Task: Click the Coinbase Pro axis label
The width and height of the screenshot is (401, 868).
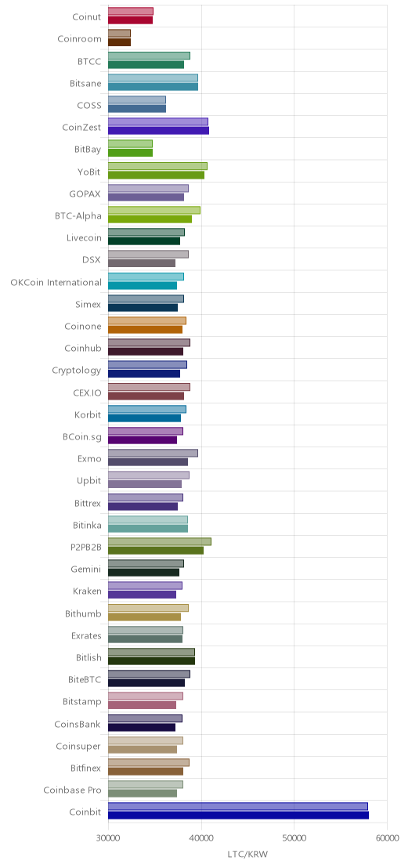Action: [73, 790]
